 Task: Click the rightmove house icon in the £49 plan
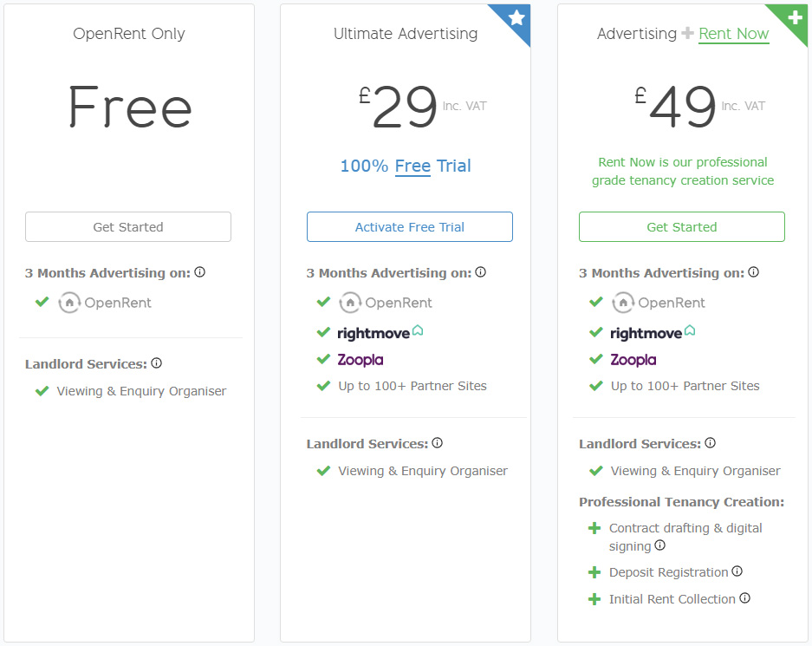[692, 331]
